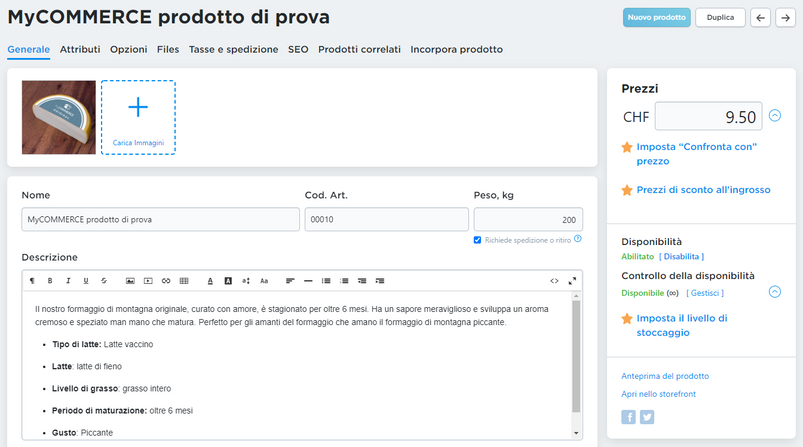
Task: Click 'Gusto: Piccante' bullet text
Action: (x=82, y=433)
